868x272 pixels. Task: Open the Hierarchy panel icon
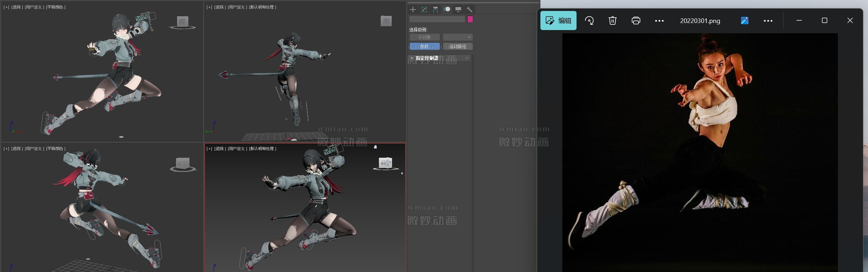(436, 10)
